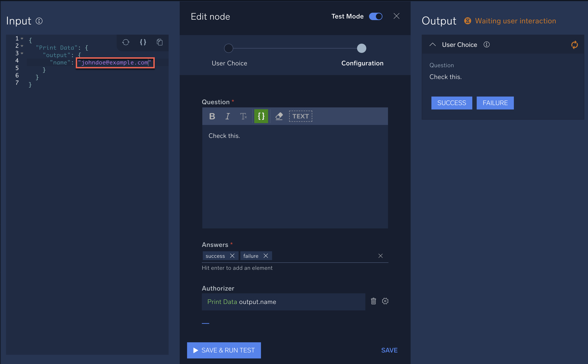This screenshot has height=364, width=588.
Task: Collapse the User Choice output section
Action: click(433, 45)
